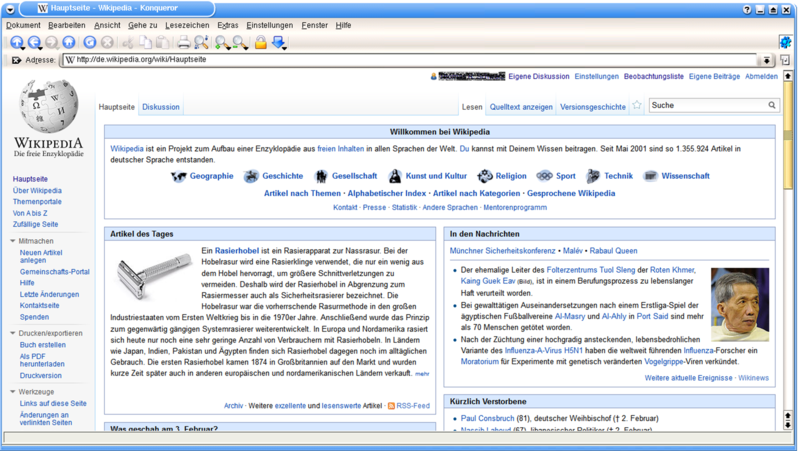Viewport: 800px width, 451px height.
Task: Click the blue down-arrow toolbar icon
Action: point(279,43)
